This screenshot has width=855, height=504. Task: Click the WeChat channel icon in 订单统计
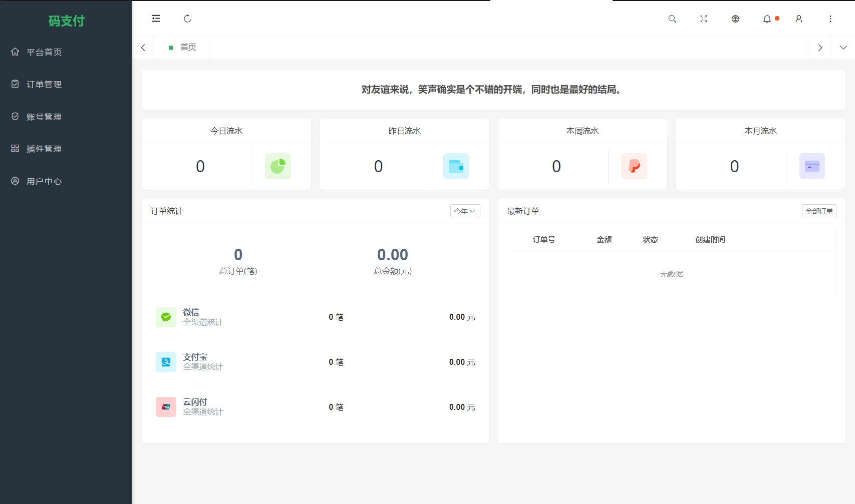166,317
